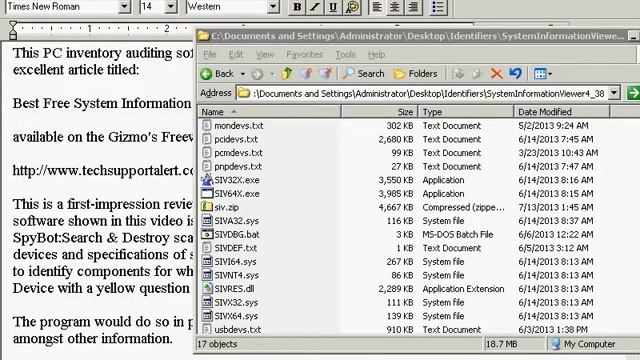Open the Views dropdown button

click(x=543, y=74)
